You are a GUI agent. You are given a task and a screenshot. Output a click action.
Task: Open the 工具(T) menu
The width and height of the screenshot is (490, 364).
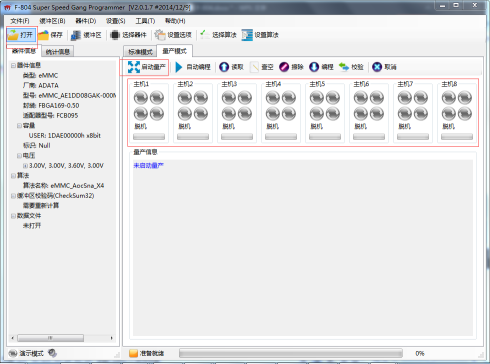145,21
